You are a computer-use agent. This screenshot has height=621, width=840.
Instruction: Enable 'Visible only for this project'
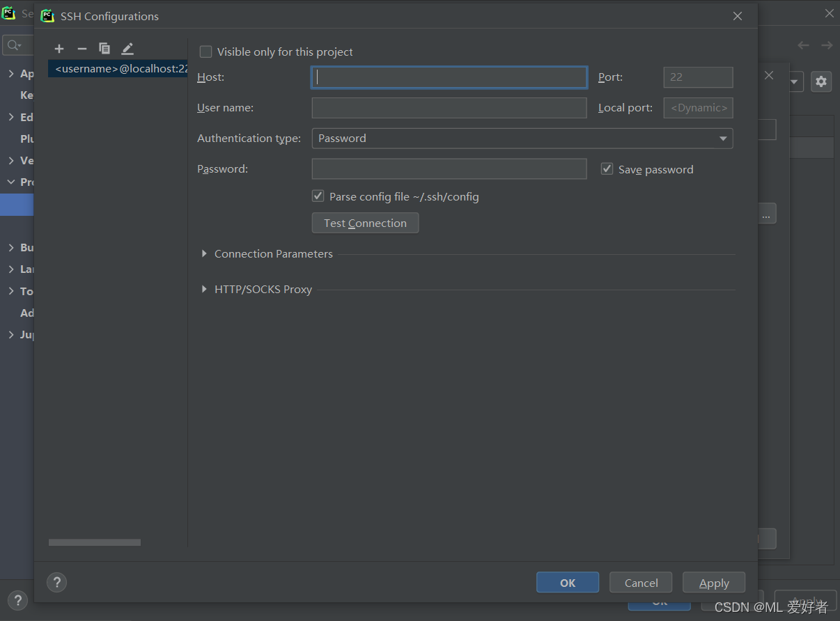tap(206, 52)
